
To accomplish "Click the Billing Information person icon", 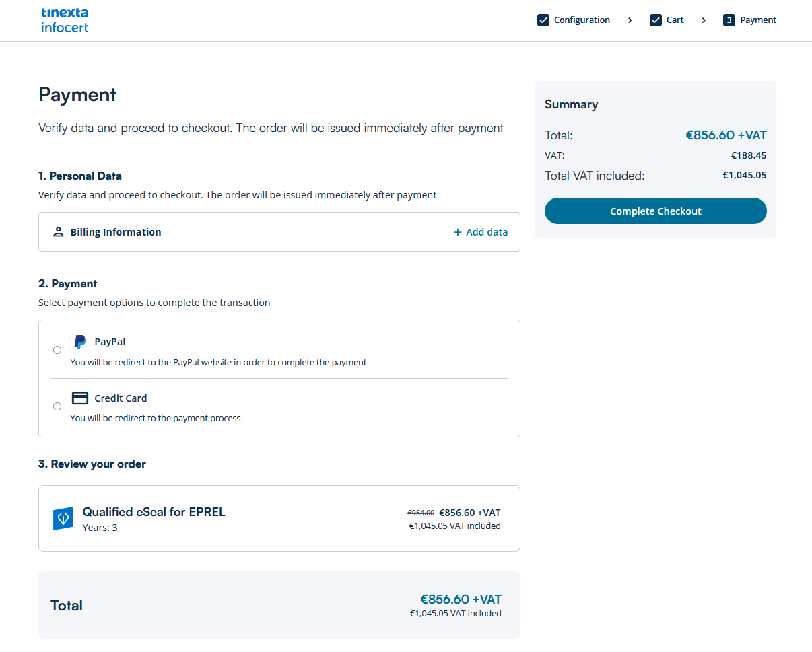I will tap(58, 232).
